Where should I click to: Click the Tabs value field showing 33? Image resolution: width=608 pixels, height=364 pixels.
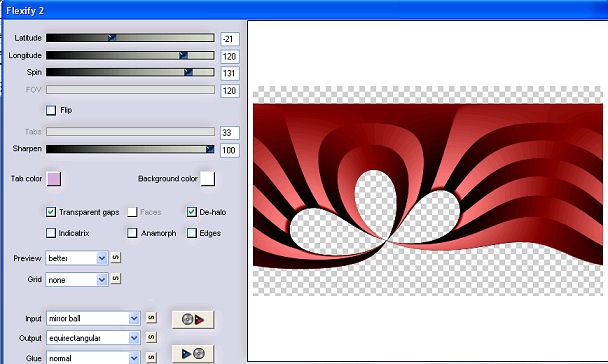point(230,133)
